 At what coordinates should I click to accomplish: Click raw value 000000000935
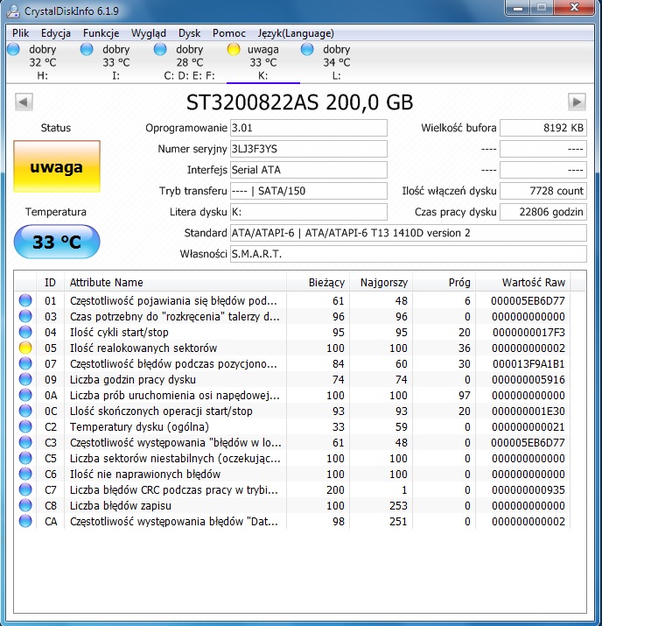click(528, 490)
